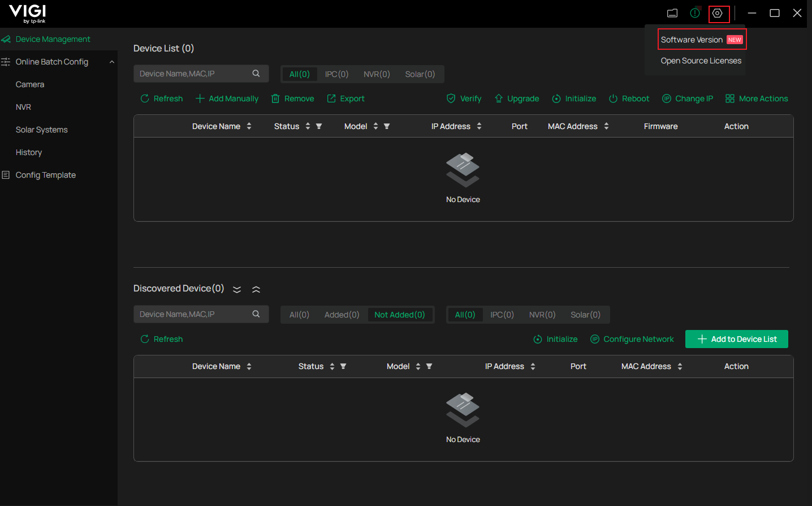The width and height of the screenshot is (812, 506).
Task: Click Initialize in Device List toolbar
Action: pyautogui.click(x=574, y=98)
